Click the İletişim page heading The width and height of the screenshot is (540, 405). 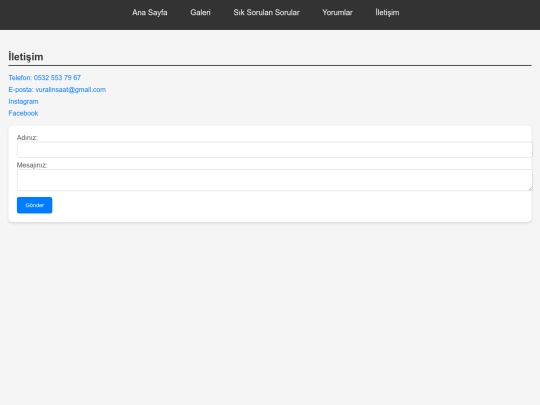pos(26,56)
